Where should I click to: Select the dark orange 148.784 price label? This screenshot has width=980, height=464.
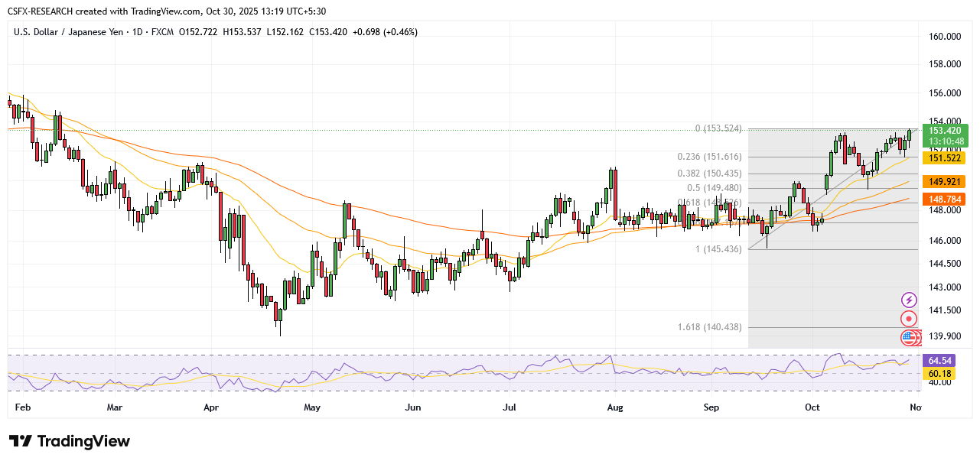click(x=945, y=198)
